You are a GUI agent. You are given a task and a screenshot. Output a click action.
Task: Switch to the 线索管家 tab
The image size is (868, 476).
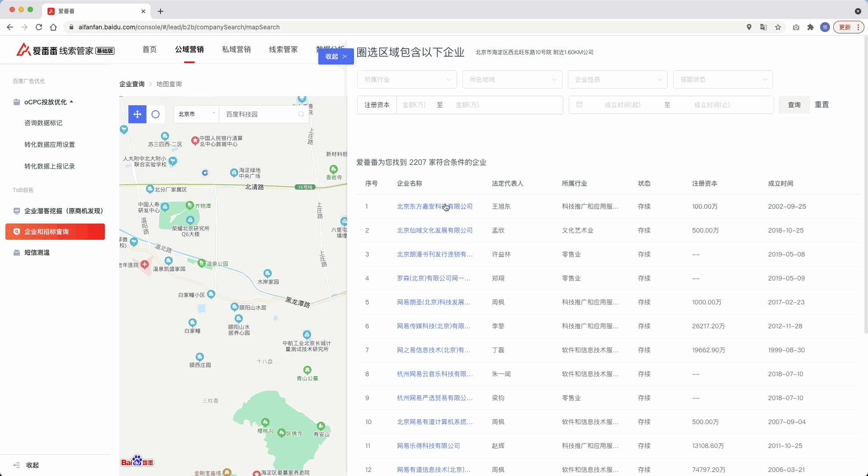[283, 49]
